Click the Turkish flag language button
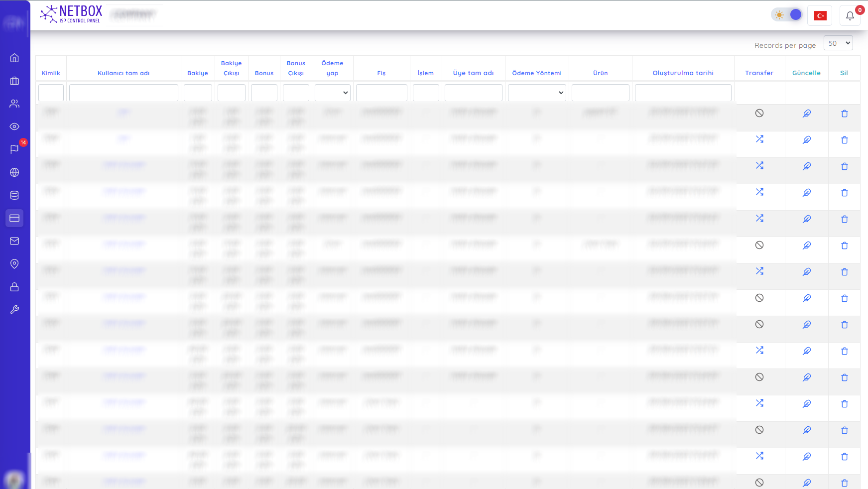868x489 pixels. coord(820,16)
